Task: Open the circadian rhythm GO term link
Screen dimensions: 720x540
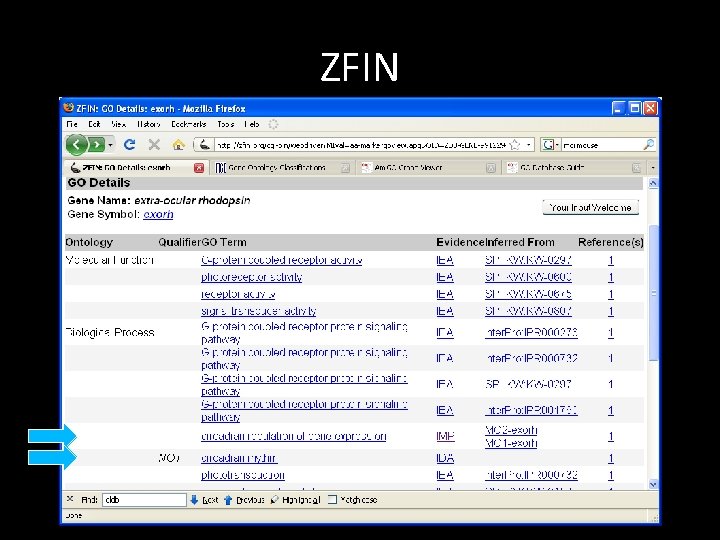Action: [239, 458]
